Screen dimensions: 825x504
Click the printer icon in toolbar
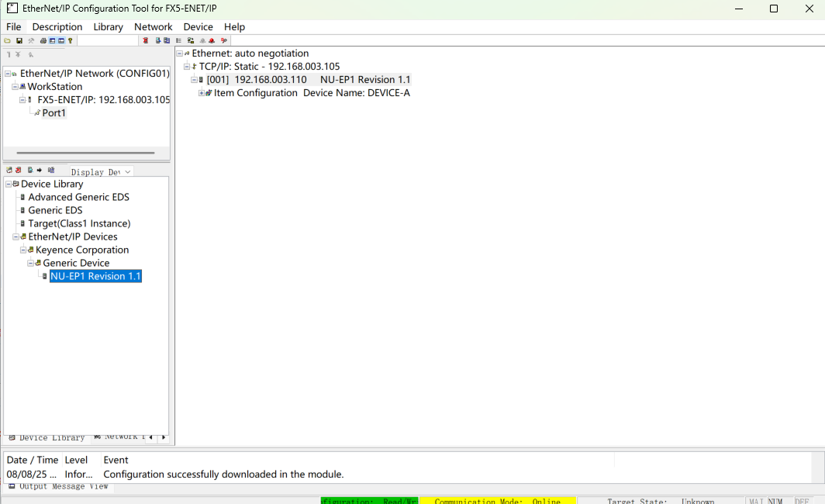point(43,40)
